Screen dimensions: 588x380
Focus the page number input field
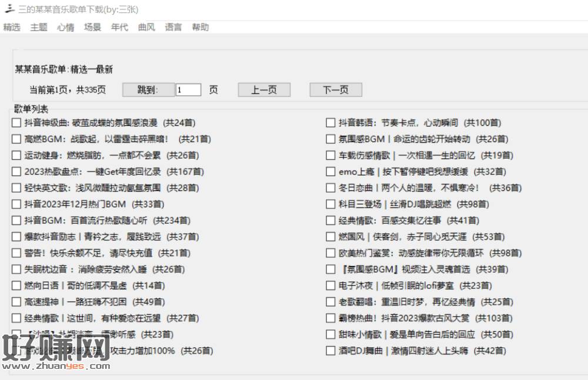[x=188, y=90]
